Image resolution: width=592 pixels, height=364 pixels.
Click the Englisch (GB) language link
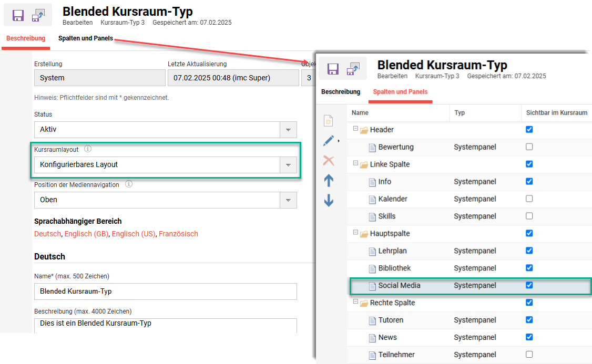pyautogui.click(x=86, y=234)
